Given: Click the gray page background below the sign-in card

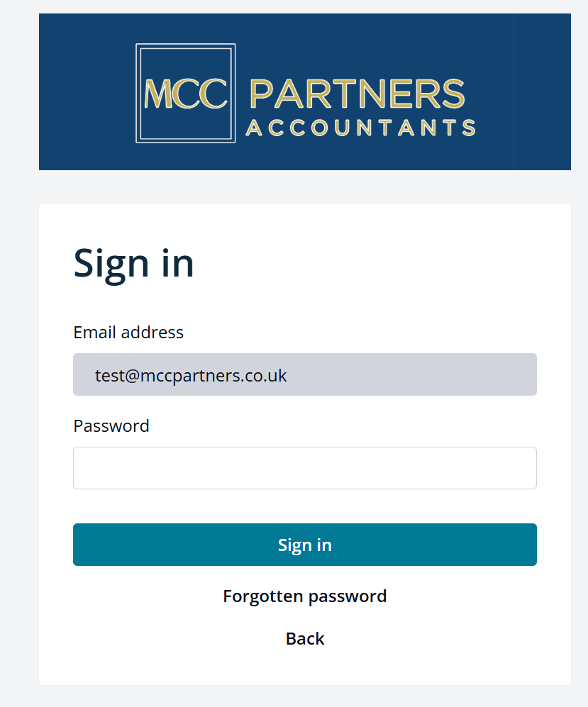Looking at the screenshot, I should click(x=305, y=696).
